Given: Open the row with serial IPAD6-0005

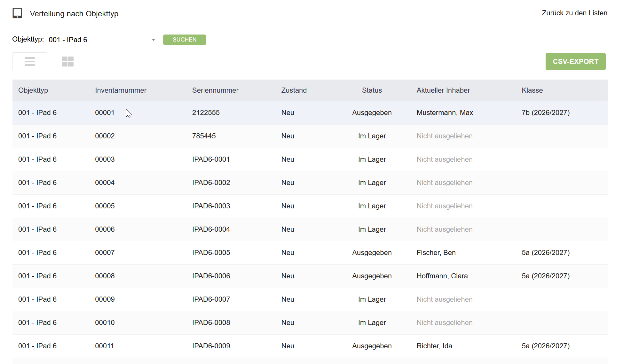Looking at the screenshot, I should [310, 252].
